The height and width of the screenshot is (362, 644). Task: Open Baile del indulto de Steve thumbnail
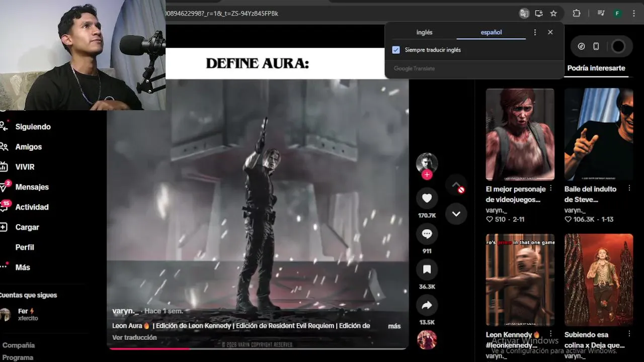pyautogui.click(x=599, y=134)
